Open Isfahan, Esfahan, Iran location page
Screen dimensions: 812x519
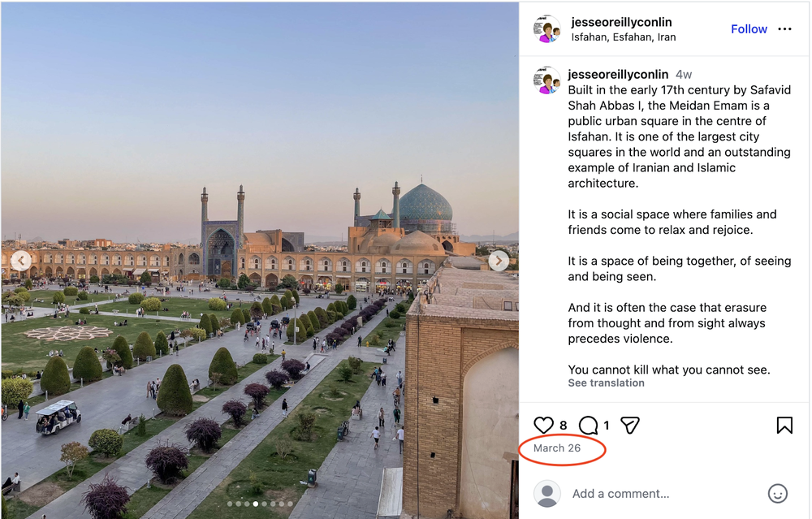[623, 37]
